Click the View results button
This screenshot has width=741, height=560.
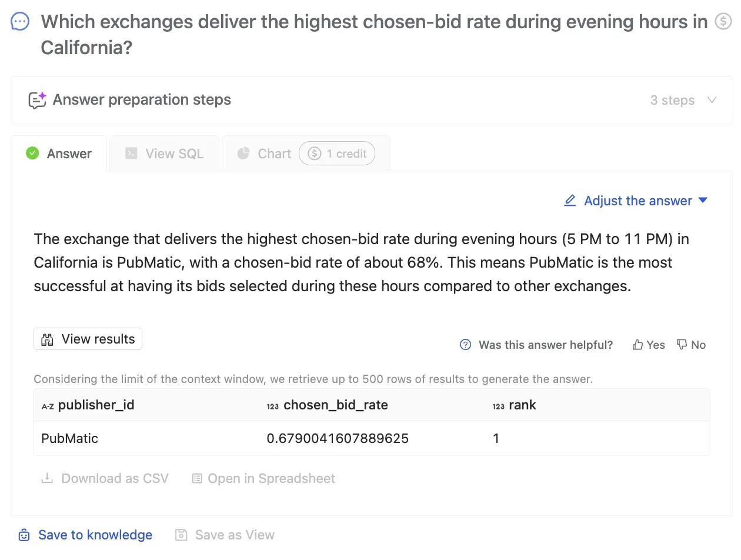[x=88, y=339]
